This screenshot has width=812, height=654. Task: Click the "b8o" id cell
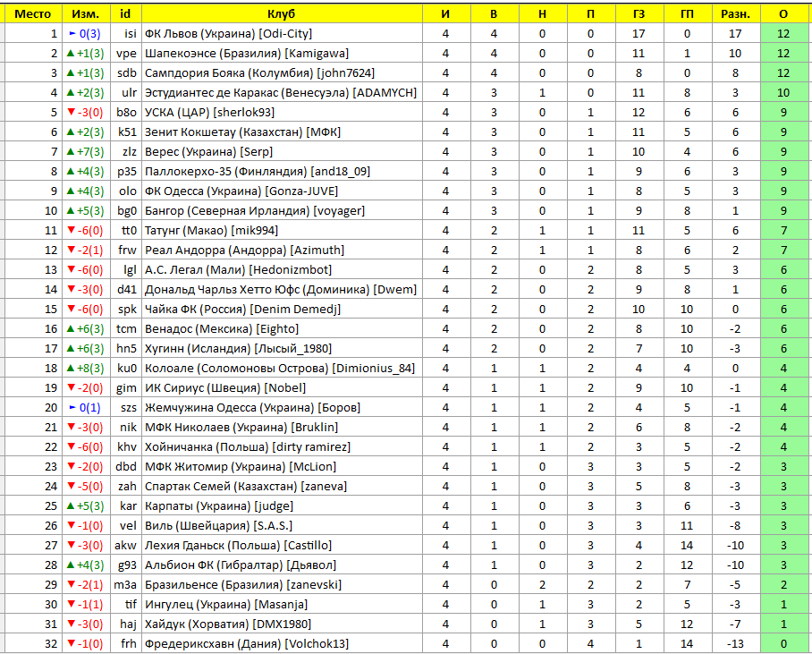[126, 113]
